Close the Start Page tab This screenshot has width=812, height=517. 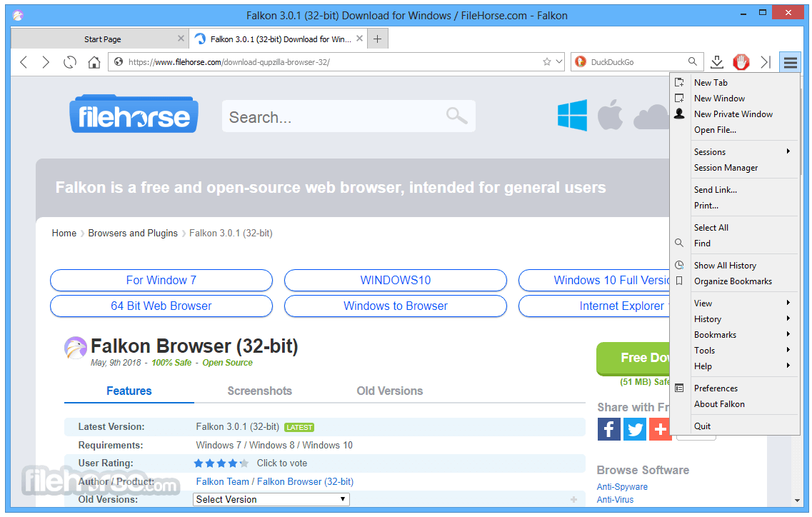coord(181,39)
